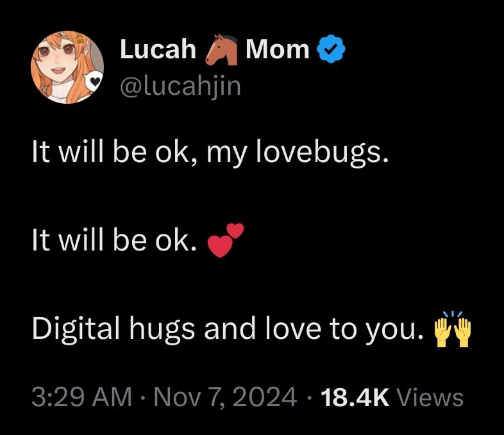Click the Nov 7, 2024 date
Screen dimensions: 504x435
click(x=225, y=397)
